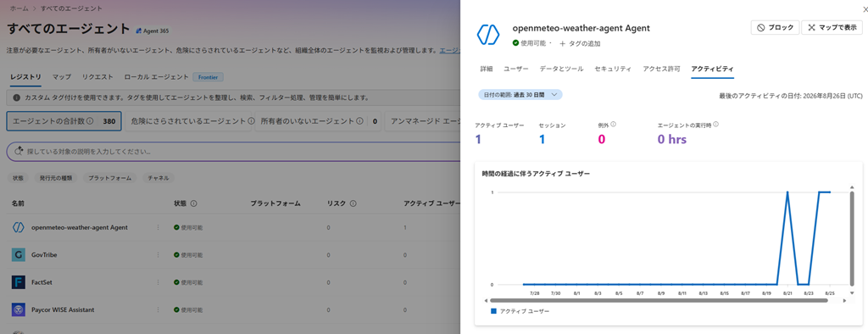The width and height of the screenshot is (868, 334).
Task: Switch to the 詳細 tab
Action: pyautogui.click(x=486, y=70)
